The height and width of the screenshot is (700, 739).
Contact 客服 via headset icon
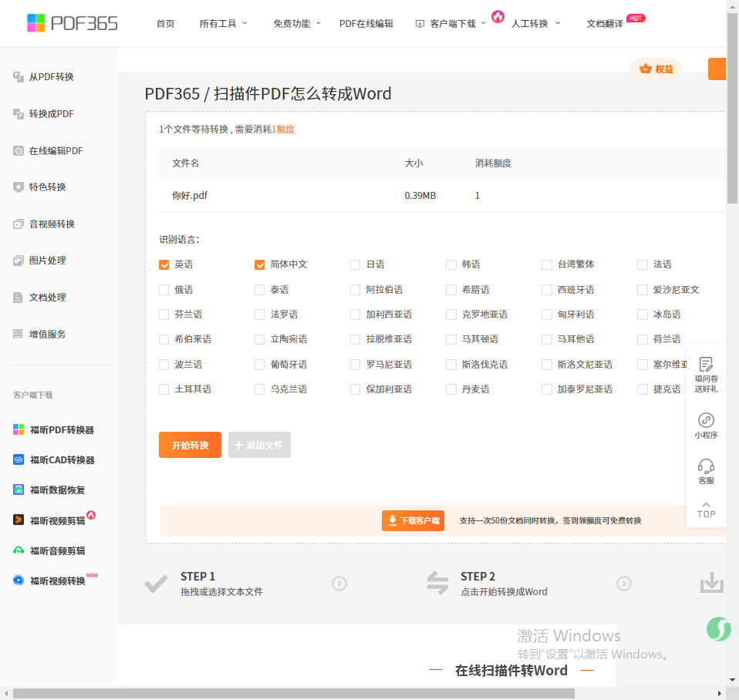pos(706,466)
